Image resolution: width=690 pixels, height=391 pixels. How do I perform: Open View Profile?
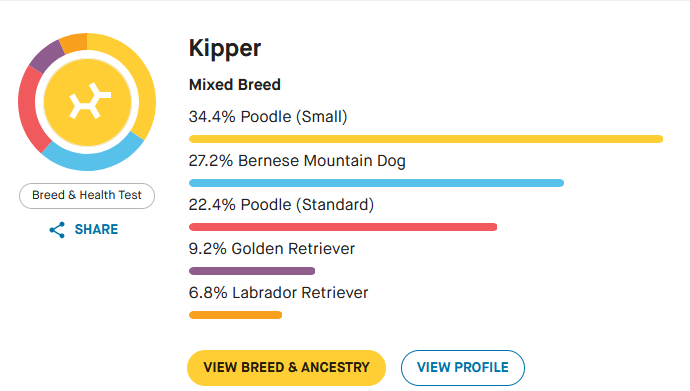[462, 368]
